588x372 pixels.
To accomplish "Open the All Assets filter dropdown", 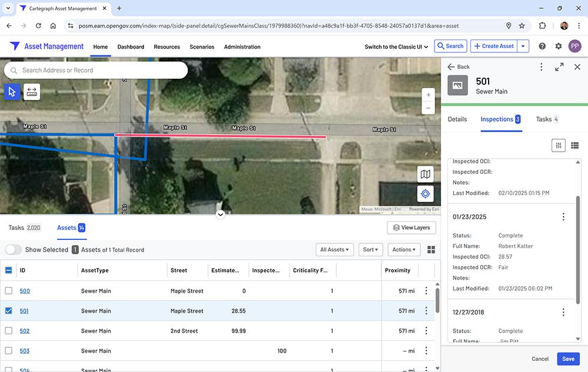I will 335,250.
